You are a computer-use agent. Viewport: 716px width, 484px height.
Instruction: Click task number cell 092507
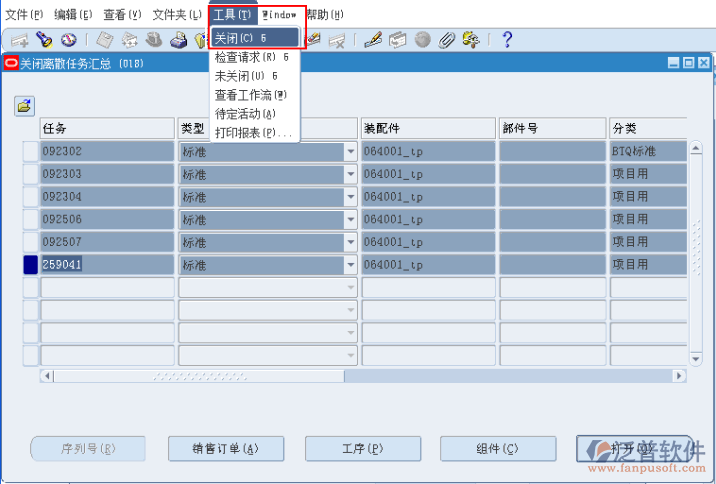point(107,242)
